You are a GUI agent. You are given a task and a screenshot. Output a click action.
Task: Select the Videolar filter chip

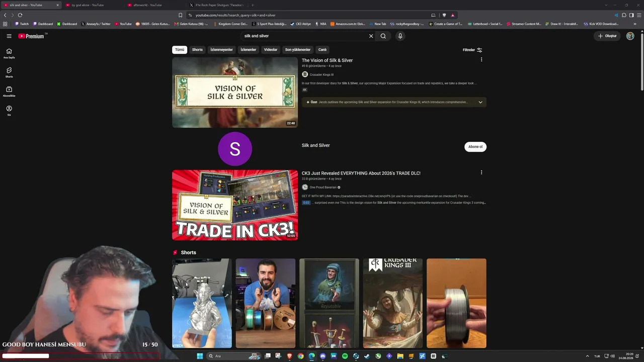coord(271,50)
